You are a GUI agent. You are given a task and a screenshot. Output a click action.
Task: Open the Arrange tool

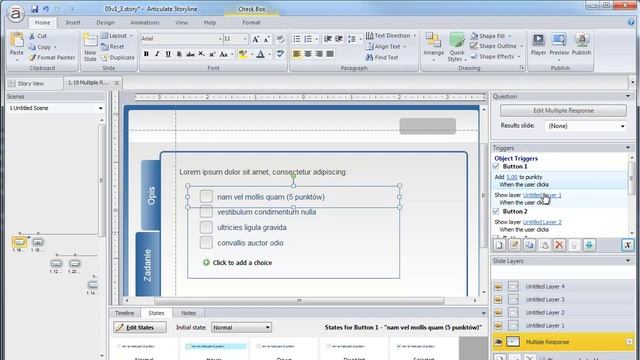433,46
